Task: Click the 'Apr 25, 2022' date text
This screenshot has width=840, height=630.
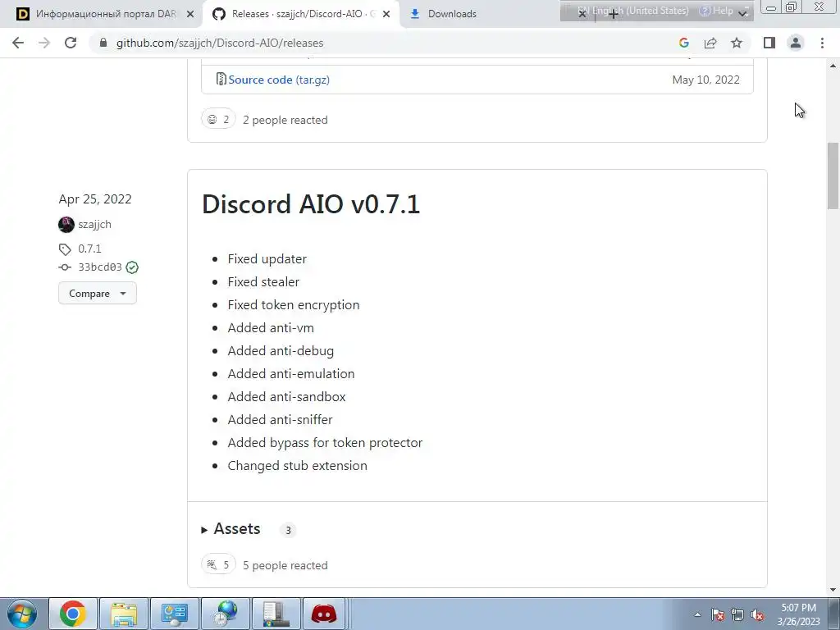Action: pos(95,199)
